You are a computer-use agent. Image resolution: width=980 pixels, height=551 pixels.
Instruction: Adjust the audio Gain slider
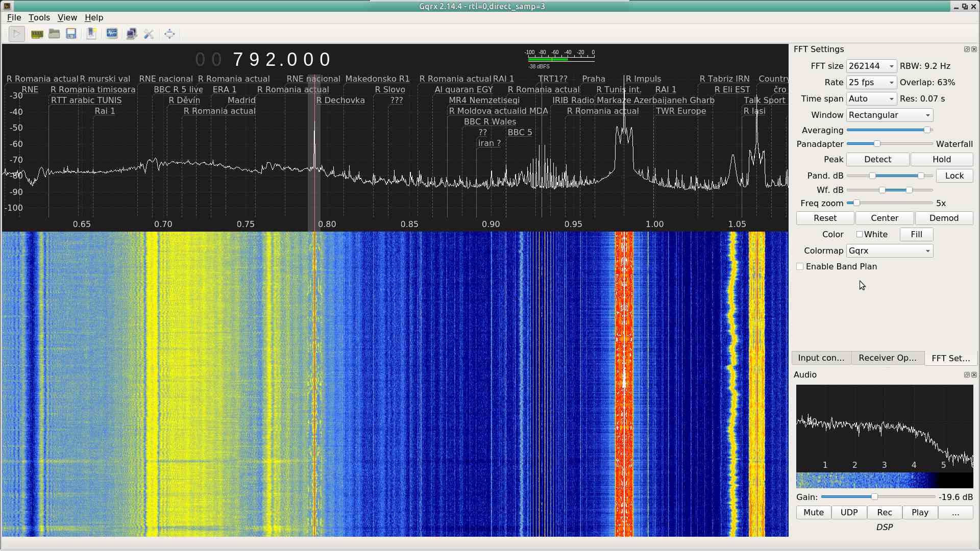point(874,497)
